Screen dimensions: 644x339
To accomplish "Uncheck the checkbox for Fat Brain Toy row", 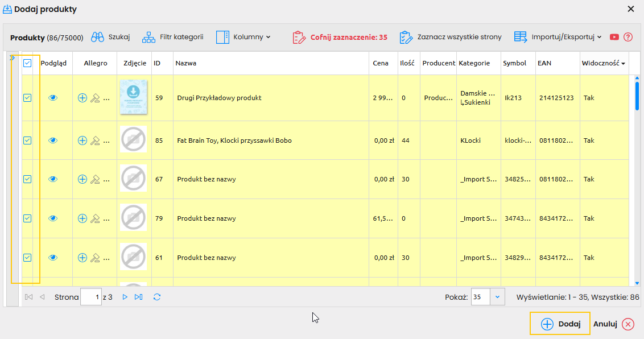I will [27, 140].
